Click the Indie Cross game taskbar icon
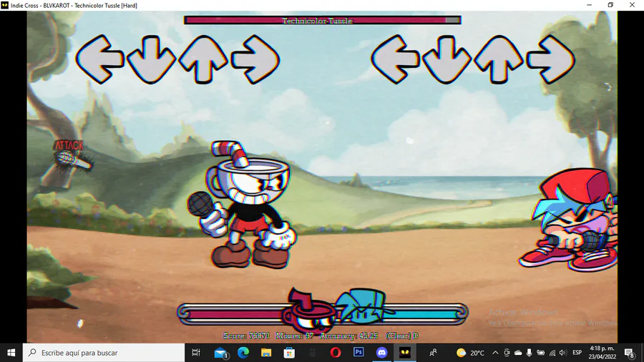Viewport: 644px width, 362px height. click(x=405, y=353)
